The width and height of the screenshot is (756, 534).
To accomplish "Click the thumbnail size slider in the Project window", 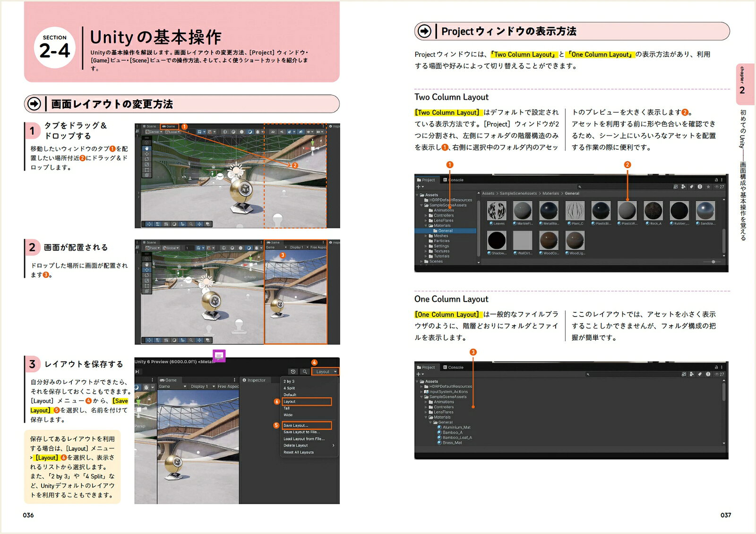I will (x=713, y=262).
